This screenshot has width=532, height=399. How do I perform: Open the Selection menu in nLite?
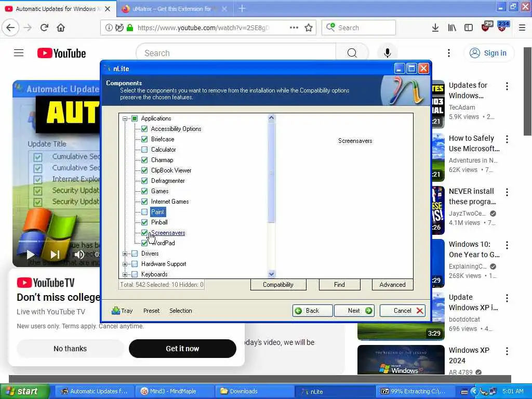point(180,311)
